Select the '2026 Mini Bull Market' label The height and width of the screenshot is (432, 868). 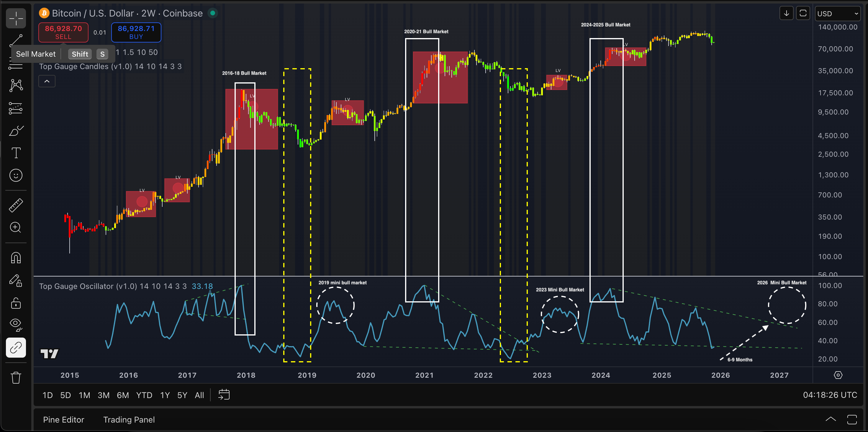[782, 283]
